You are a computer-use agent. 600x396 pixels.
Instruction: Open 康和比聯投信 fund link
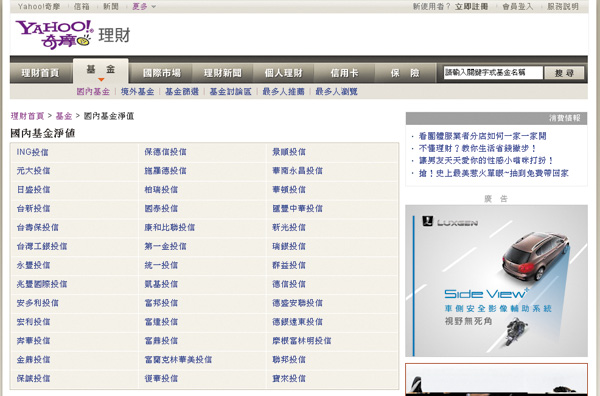[x=170, y=228]
